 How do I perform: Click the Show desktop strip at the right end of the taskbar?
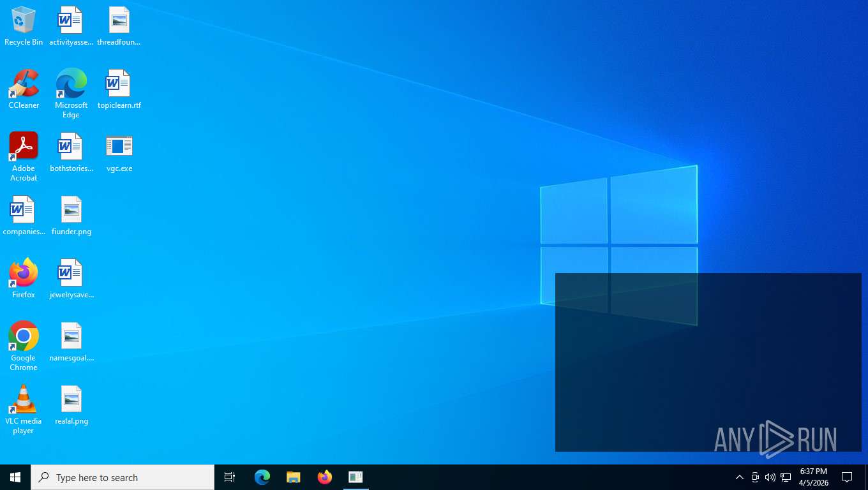[x=865, y=477]
